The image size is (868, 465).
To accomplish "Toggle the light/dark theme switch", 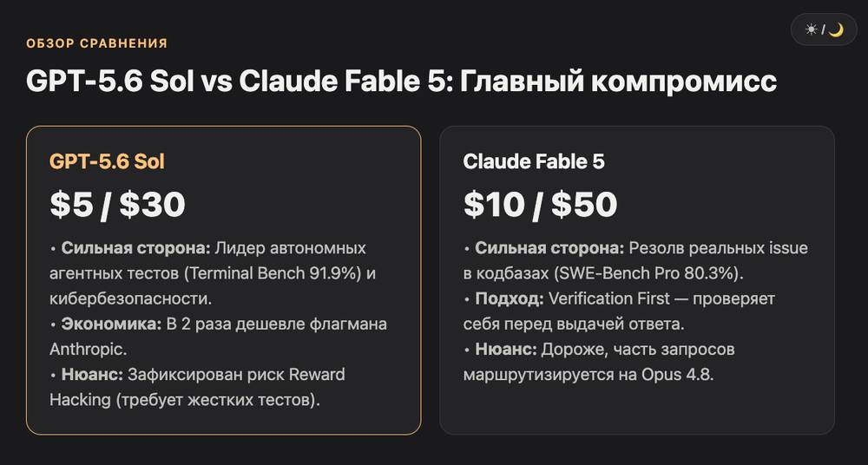I will click(x=824, y=29).
